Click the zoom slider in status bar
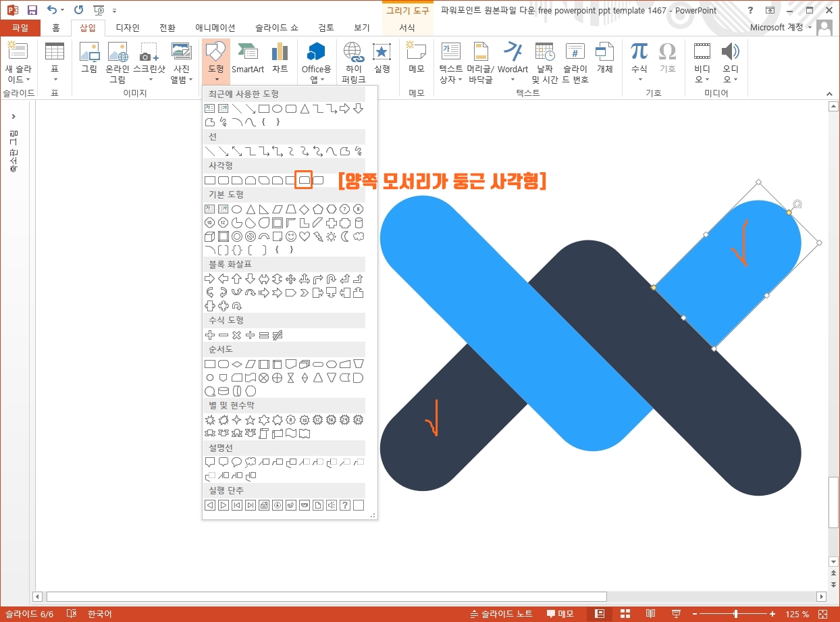This screenshot has height=622, width=840. pos(735,614)
